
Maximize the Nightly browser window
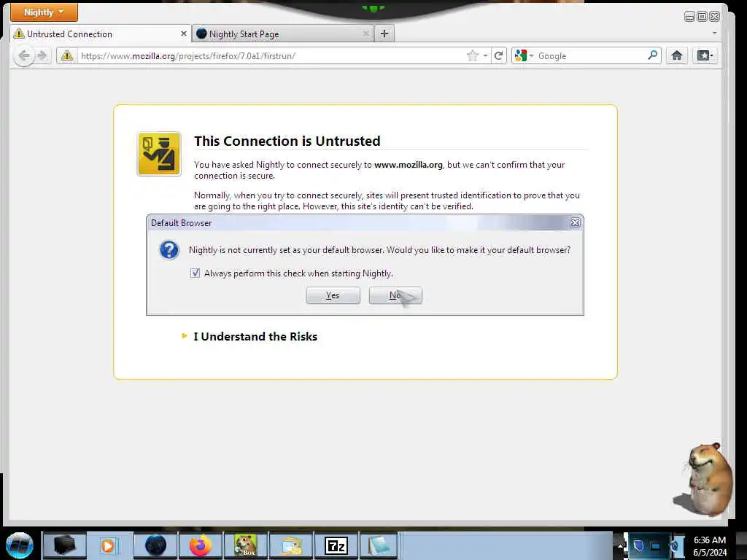tap(702, 17)
